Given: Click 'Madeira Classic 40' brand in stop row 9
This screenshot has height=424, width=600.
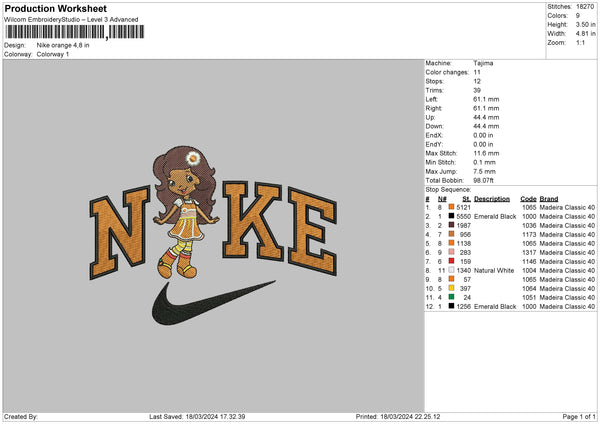Looking at the screenshot, I should coord(567,279).
